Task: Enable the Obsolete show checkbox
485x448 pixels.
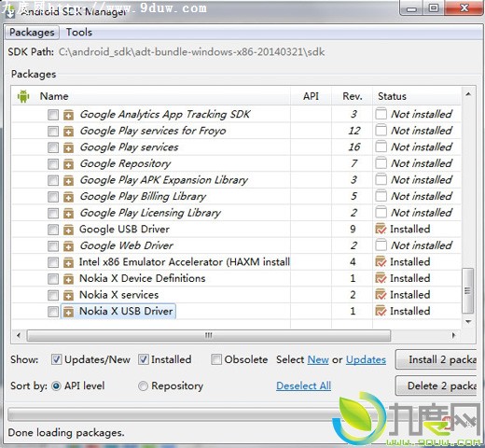Action: click(x=216, y=359)
